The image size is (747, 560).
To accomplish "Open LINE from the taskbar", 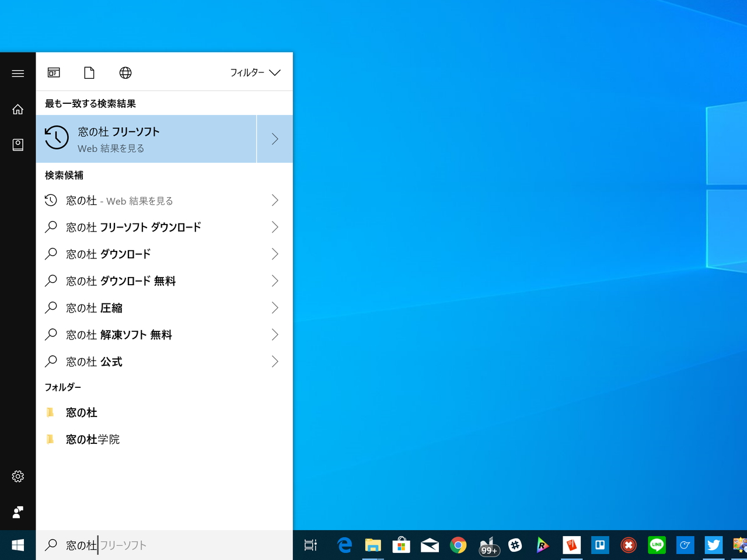I will (x=657, y=545).
